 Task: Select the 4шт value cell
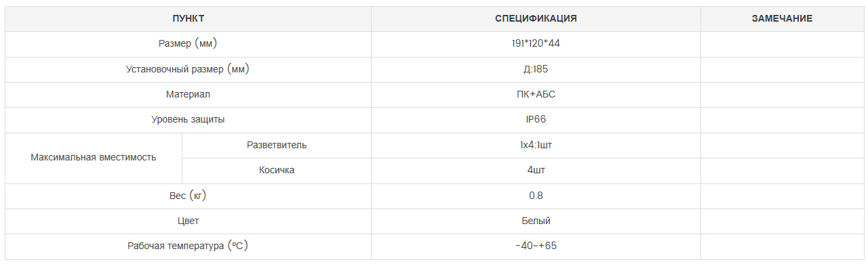tap(536, 171)
